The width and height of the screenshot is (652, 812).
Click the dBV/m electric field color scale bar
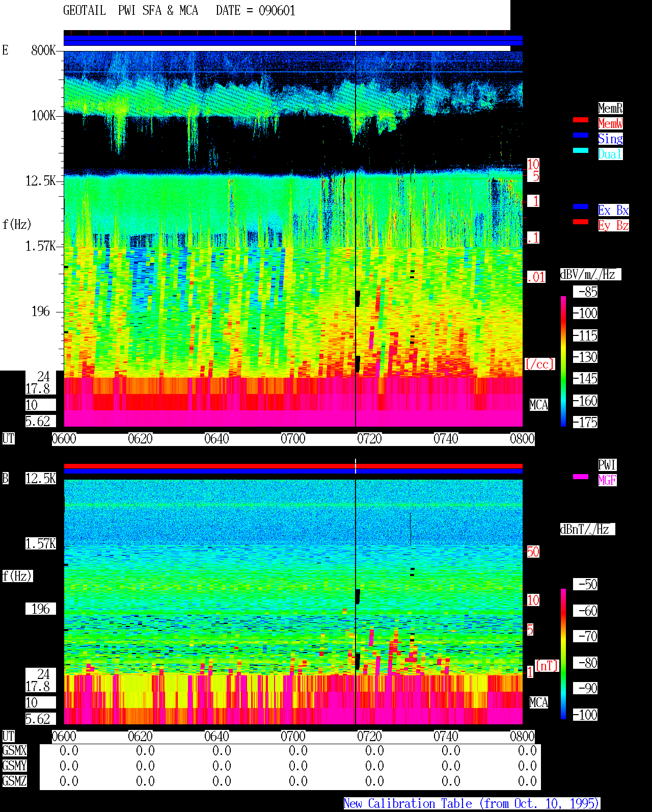[x=563, y=361]
